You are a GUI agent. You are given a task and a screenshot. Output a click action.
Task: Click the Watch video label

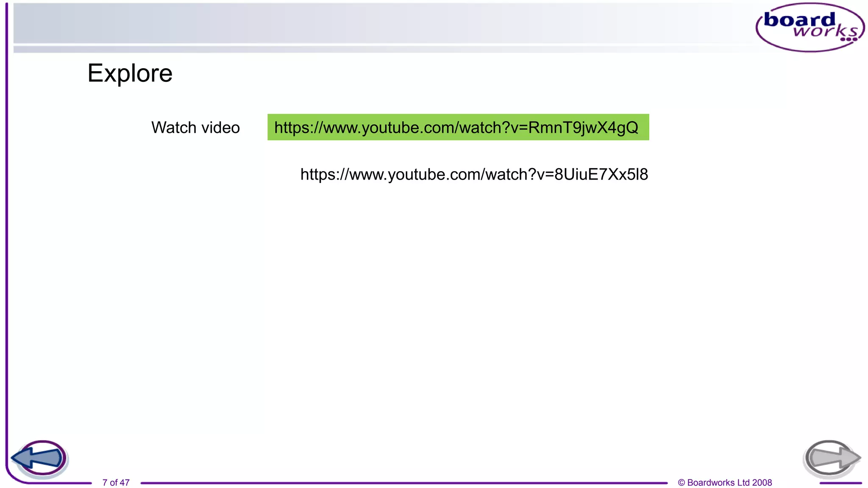coord(195,128)
